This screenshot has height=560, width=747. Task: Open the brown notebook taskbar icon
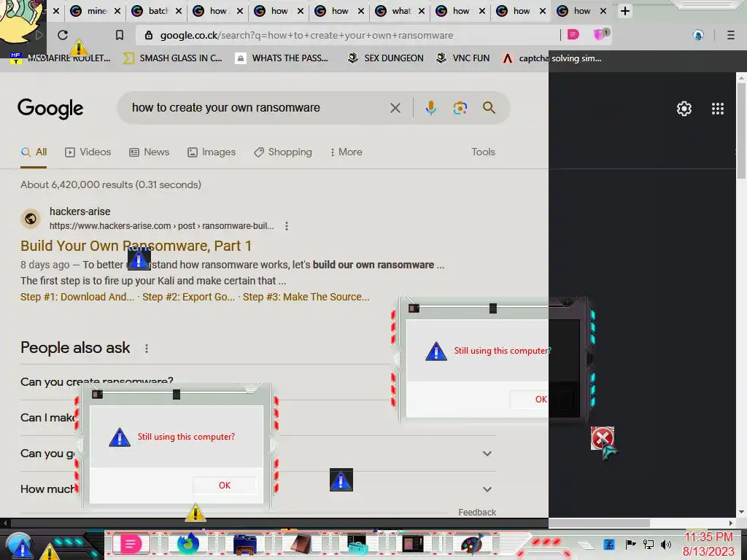tap(301, 544)
